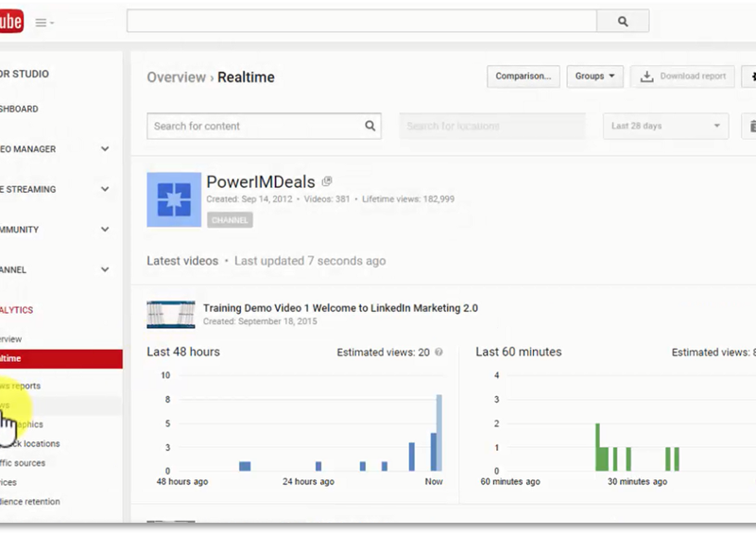The height and width of the screenshot is (535, 756).
Task: Open the Last 28 days dropdown
Action: (x=665, y=126)
